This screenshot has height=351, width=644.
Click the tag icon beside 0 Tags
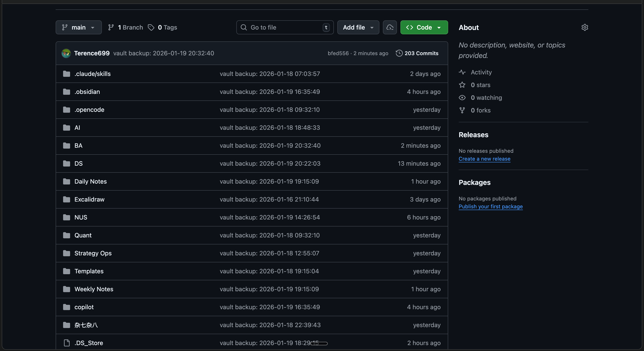[151, 27]
